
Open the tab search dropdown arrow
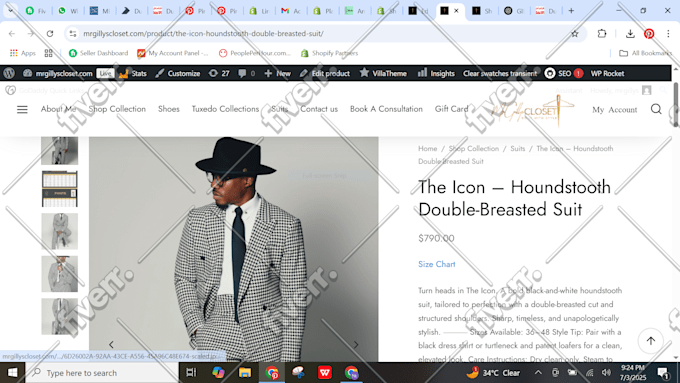point(10,11)
